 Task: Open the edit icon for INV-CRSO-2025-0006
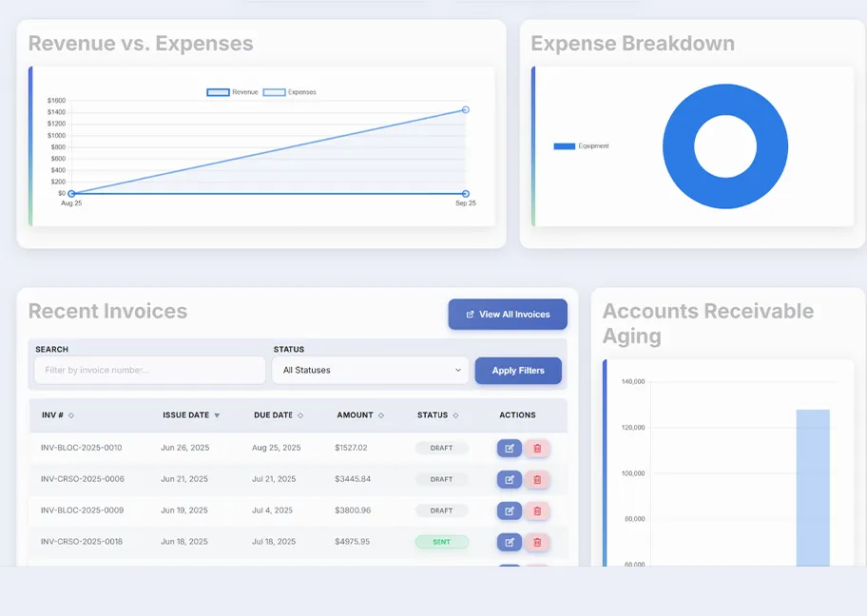(509, 479)
